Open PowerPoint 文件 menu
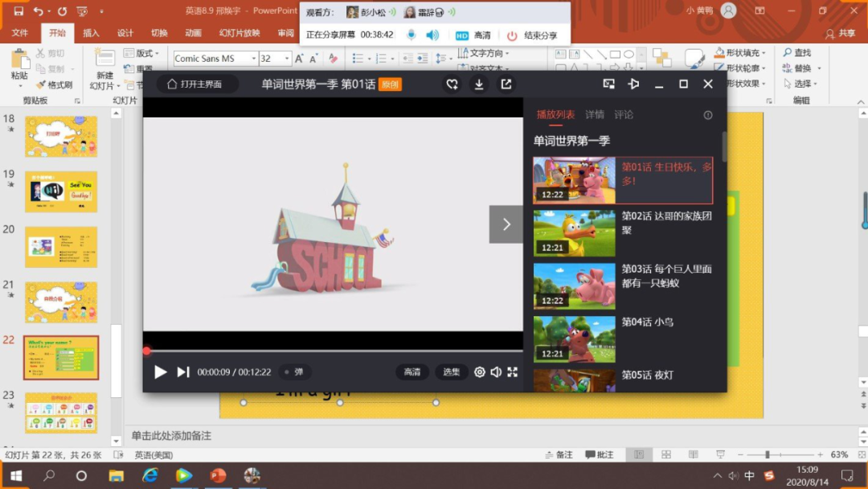The height and width of the screenshot is (489, 868). pos(20,33)
